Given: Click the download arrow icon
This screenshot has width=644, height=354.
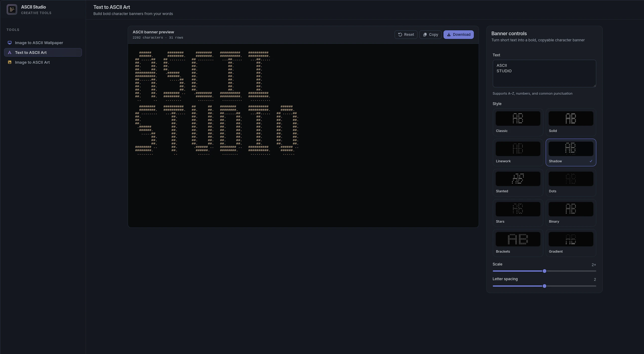Looking at the screenshot, I should [449, 34].
